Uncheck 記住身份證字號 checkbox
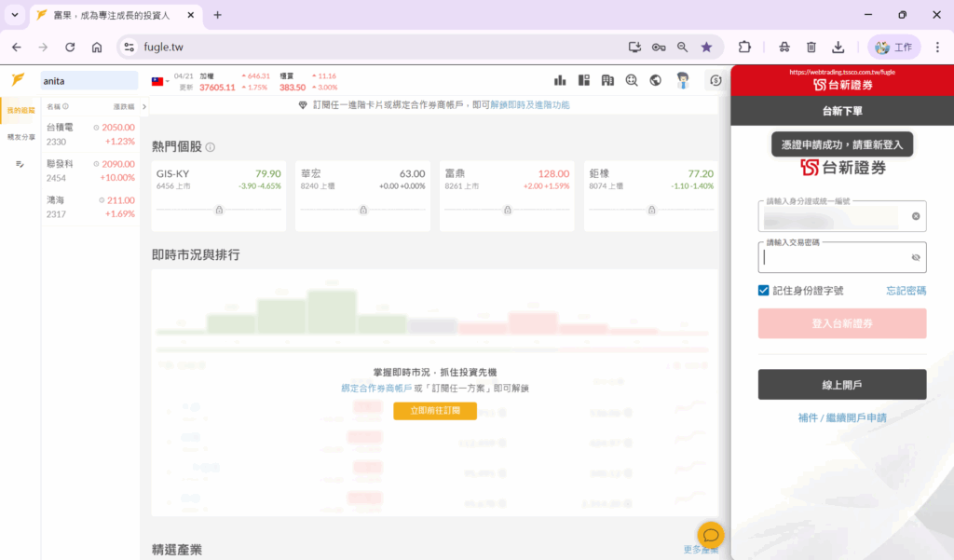Viewport: 954px width, 560px height. tap(764, 291)
